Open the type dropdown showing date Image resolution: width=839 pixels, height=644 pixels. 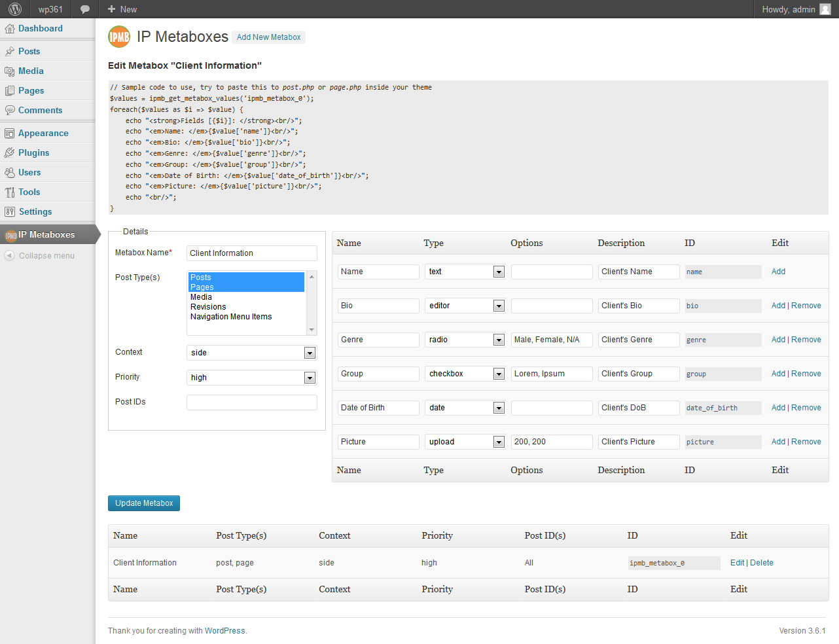point(465,408)
